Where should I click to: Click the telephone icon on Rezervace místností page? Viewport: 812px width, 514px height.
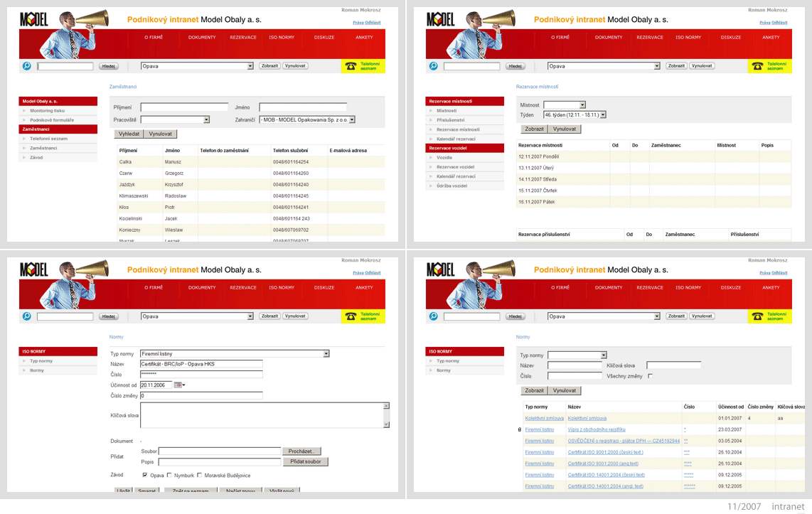758,66
